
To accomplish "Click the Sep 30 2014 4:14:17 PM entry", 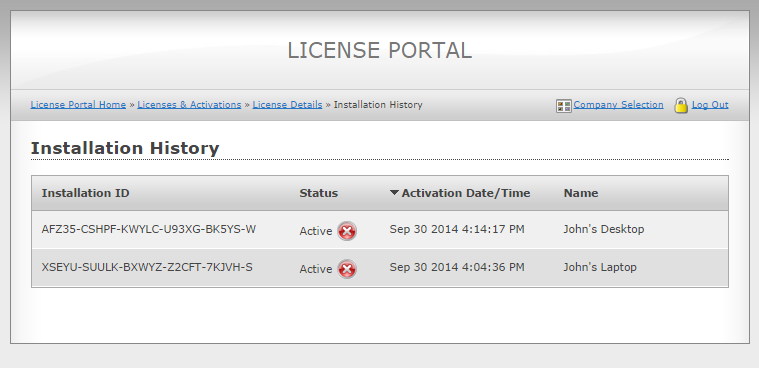I will tap(456, 229).
